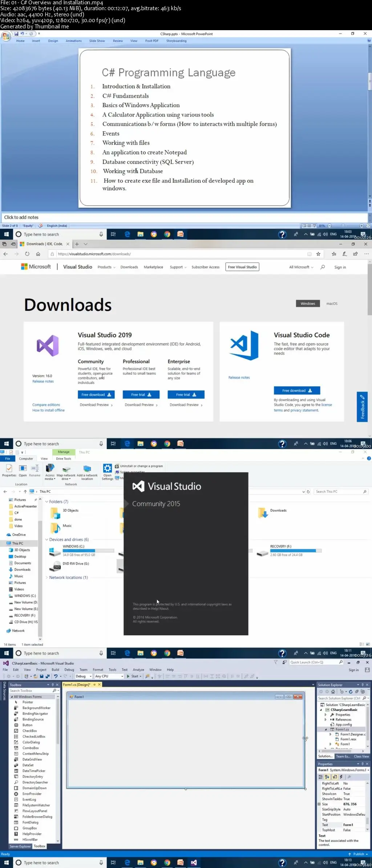
Task: Click the Undo icon in Visual Studio toolbar
Action: [x=56, y=676]
